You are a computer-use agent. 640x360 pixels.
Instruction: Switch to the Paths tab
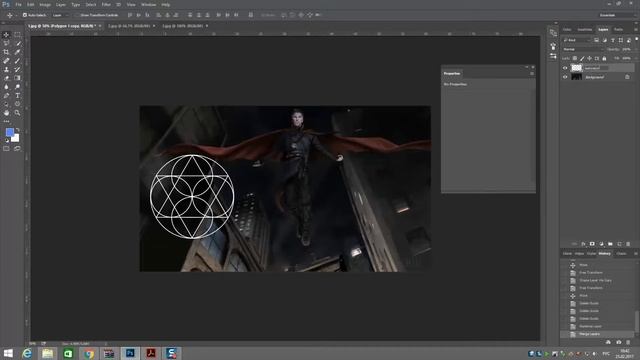618,29
